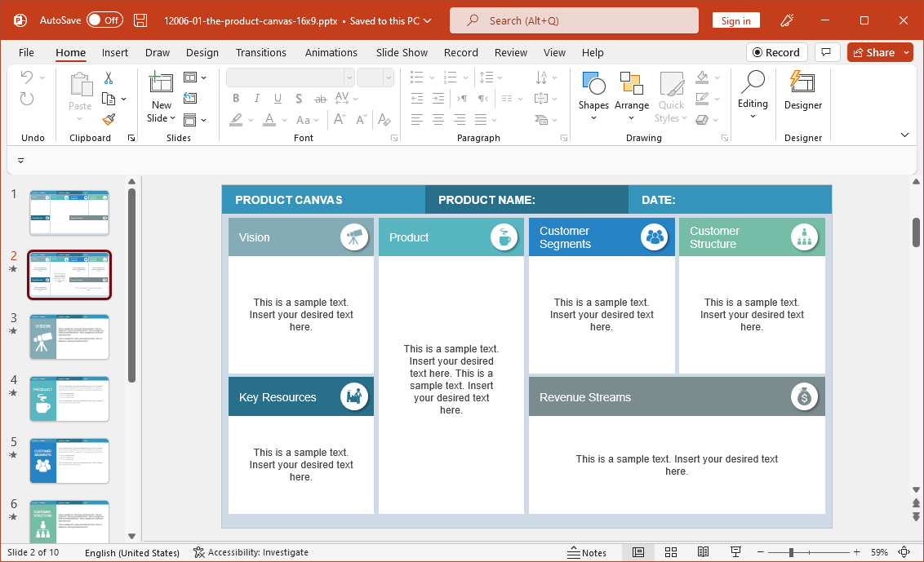Screen dimensions: 924x562
Task: Open Reading View from status bar
Action: [x=703, y=552]
